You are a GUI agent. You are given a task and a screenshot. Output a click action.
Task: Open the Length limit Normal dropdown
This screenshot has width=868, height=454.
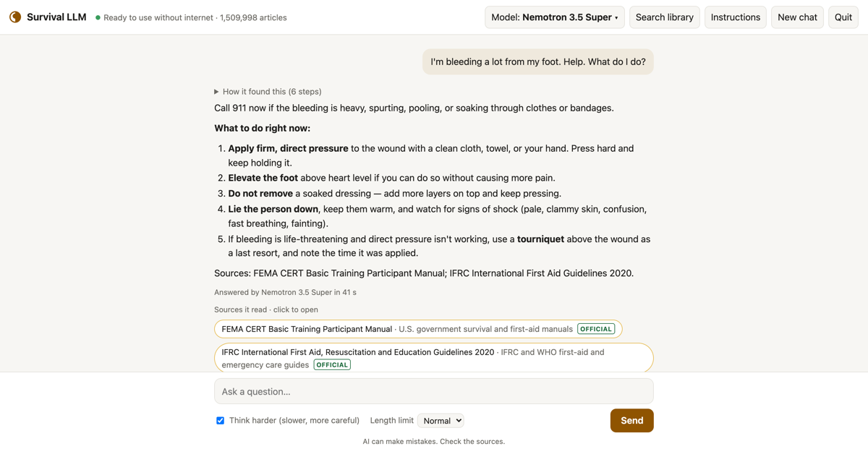[441, 421]
